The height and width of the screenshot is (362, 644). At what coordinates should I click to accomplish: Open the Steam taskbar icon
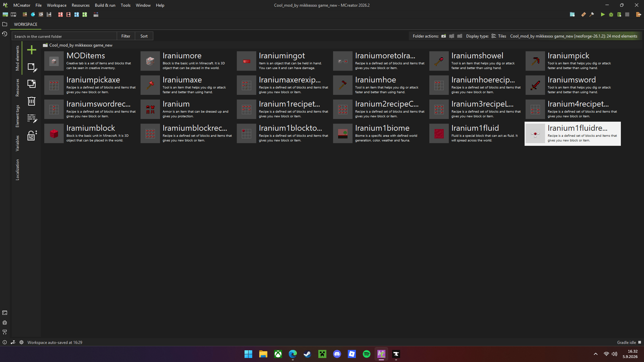[x=308, y=354]
